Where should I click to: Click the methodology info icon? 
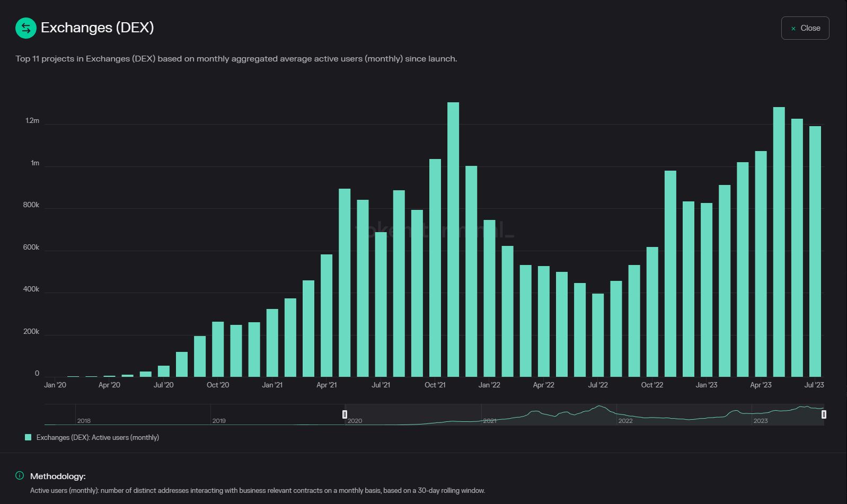coord(20,475)
